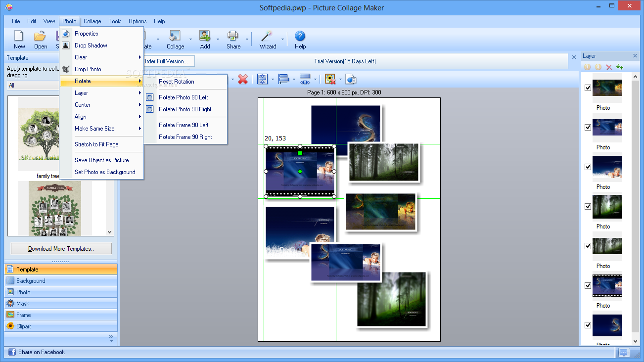Image resolution: width=644 pixels, height=362 pixels.
Task: Open the dropdown arrow next to Collage
Action: [190, 39]
